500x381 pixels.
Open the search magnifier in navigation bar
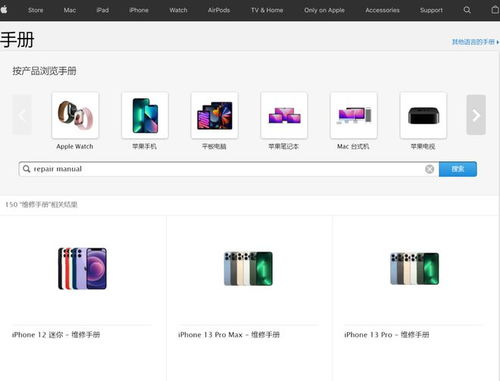point(467,10)
